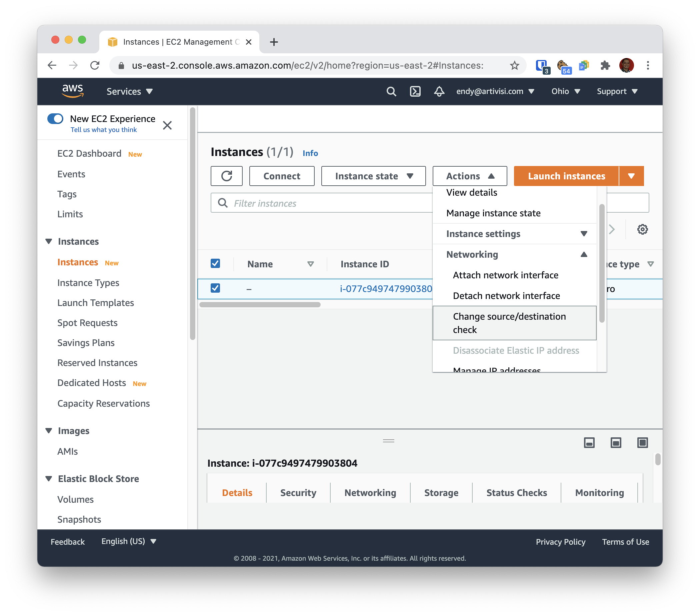The height and width of the screenshot is (616, 700).
Task: Open the Ohio region selector
Action: click(x=565, y=91)
